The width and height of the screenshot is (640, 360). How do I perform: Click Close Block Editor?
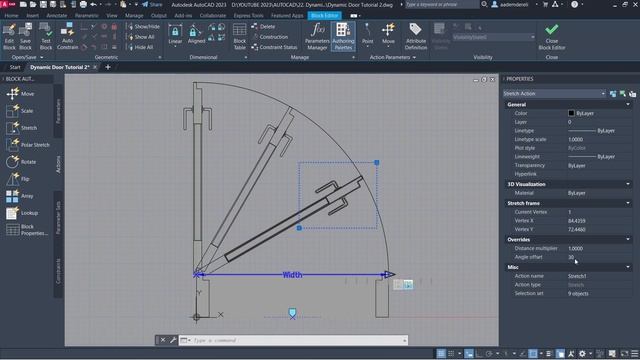click(551, 37)
